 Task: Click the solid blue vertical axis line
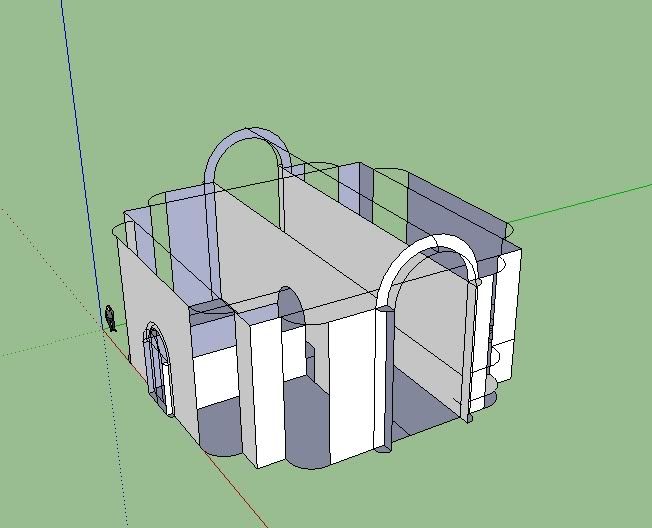pos(82,164)
